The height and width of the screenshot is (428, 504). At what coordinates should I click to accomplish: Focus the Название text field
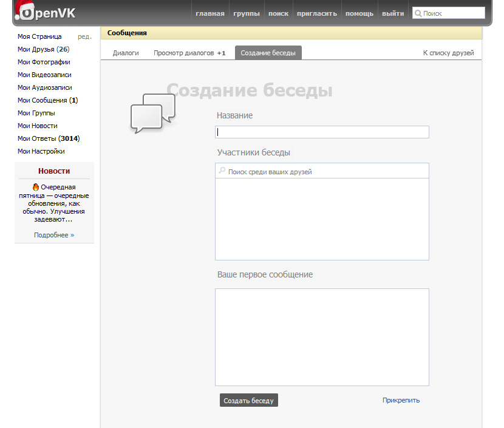pyautogui.click(x=322, y=132)
